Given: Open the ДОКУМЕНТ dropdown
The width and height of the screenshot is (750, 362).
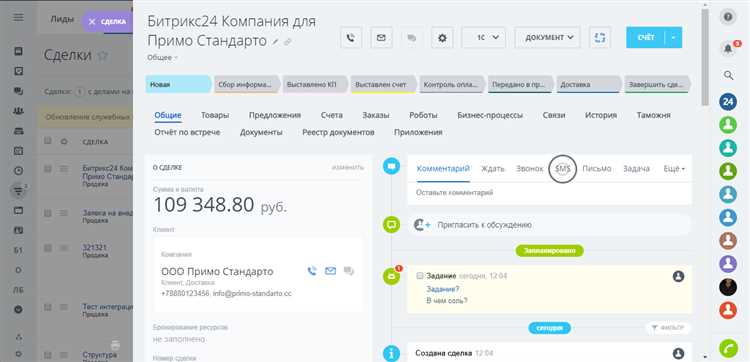Looking at the screenshot, I should tap(548, 37).
